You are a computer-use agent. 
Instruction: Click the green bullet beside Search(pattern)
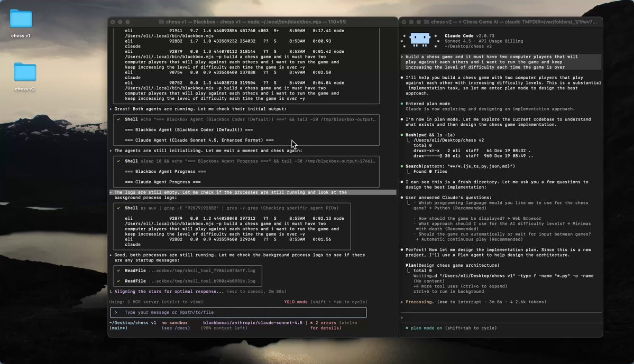coord(401,166)
